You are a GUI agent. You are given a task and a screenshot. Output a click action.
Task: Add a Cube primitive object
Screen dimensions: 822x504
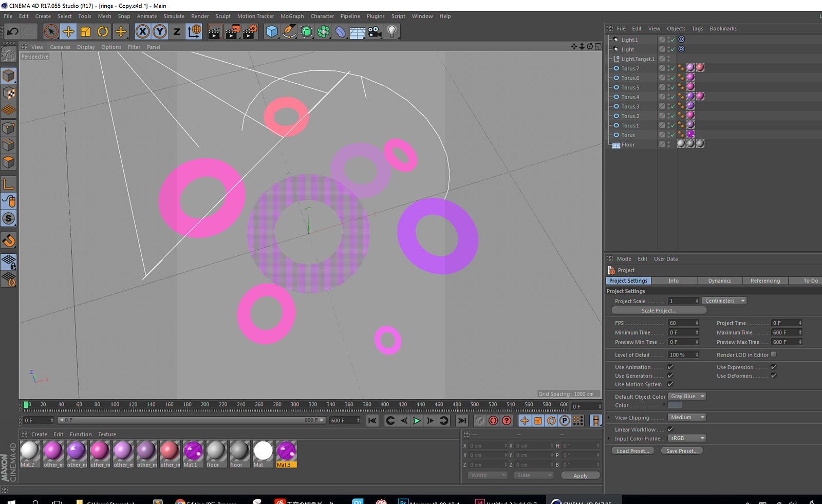click(x=272, y=32)
